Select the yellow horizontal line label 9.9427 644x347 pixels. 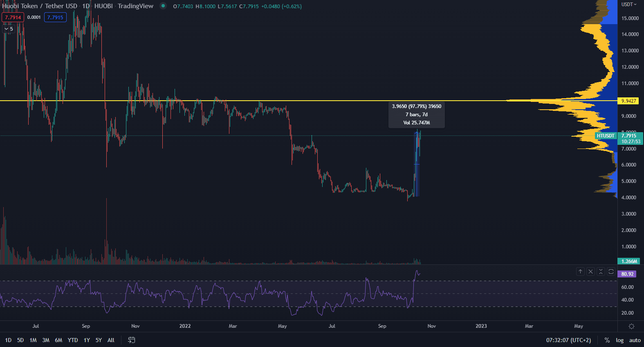pos(628,101)
